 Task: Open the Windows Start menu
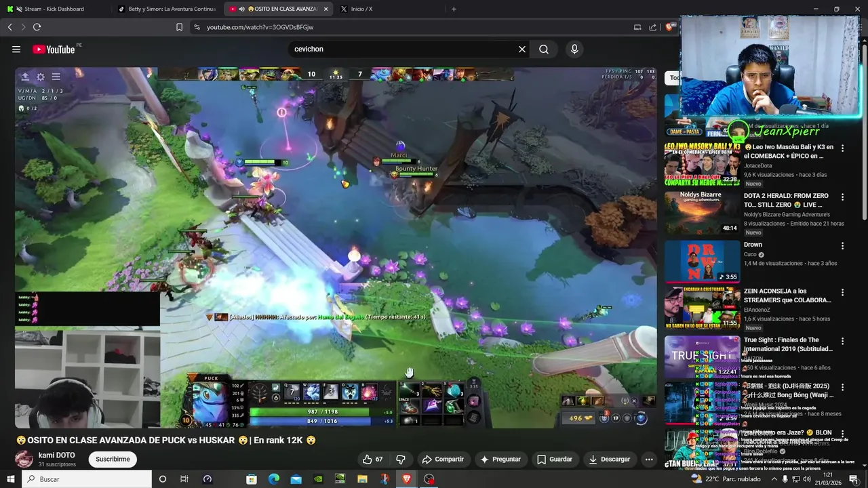[x=10, y=479]
